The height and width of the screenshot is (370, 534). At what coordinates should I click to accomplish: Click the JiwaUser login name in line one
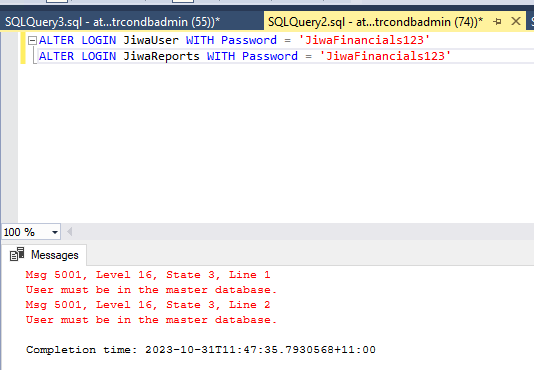(x=151, y=40)
